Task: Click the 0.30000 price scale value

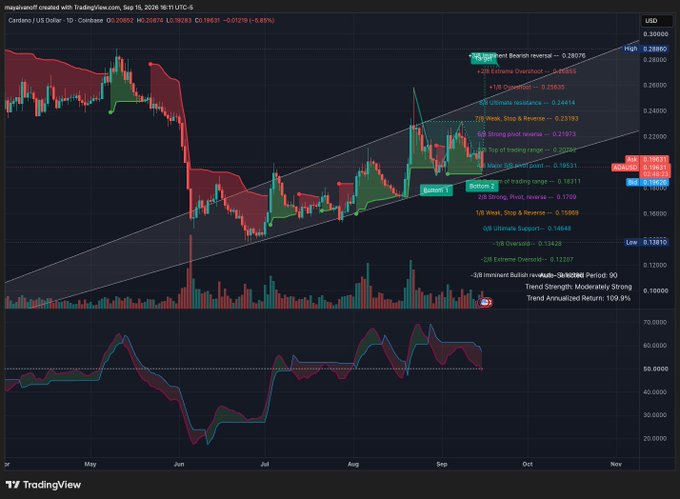Action: point(655,34)
